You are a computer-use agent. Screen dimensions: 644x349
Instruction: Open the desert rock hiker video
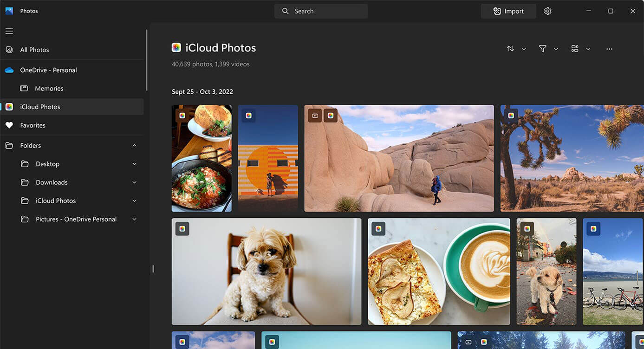(399, 158)
